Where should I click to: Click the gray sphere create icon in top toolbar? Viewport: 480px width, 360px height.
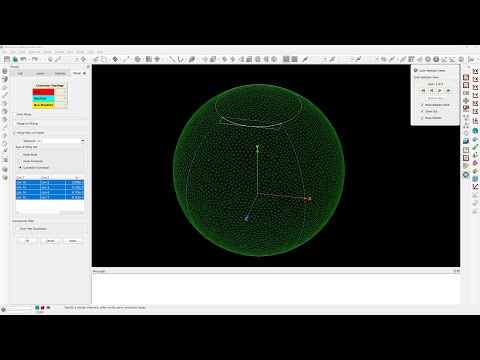[x=137, y=59]
